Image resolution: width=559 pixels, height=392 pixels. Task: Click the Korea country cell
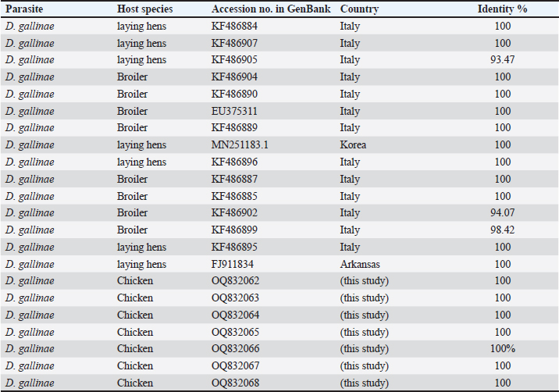[x=352, y=145]
